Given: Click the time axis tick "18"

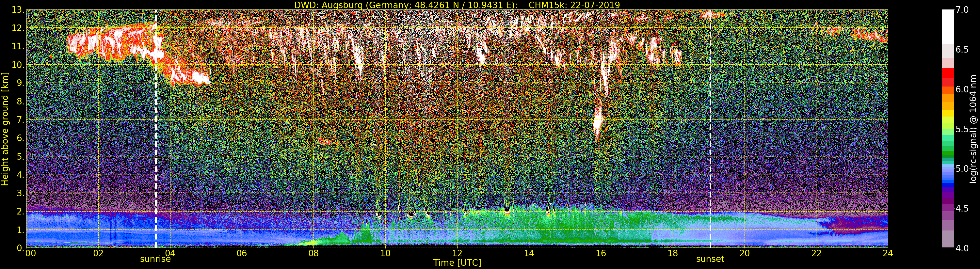Looking at the screenshot, I should tap(673, 253).
